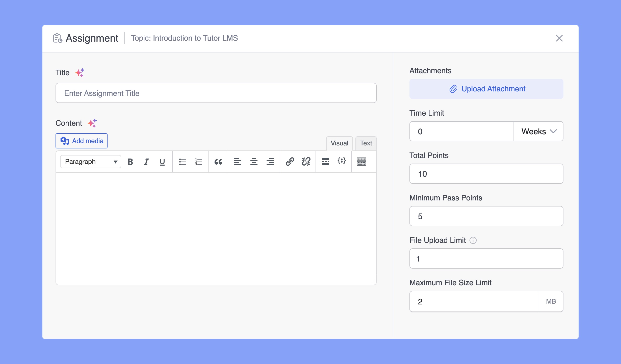Click the Code block icon

click(342, 161)
